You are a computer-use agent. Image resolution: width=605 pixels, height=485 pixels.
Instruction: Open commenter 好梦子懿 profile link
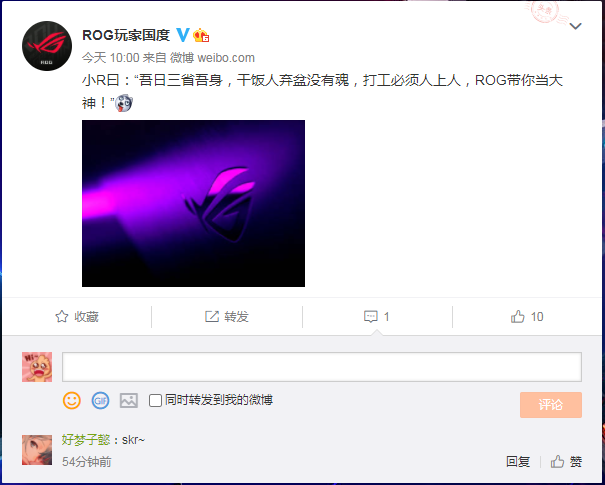[86, 440]
